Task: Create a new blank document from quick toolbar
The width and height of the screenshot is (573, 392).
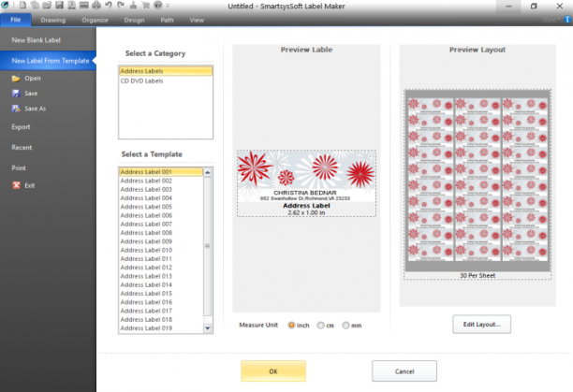Action: [x=22, y=5]
